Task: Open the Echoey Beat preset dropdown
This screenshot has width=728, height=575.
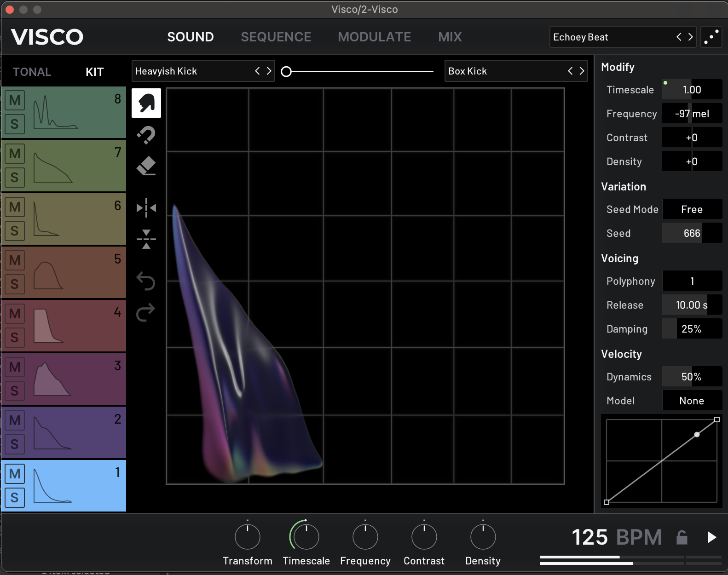Action: (x=623, y=37)
